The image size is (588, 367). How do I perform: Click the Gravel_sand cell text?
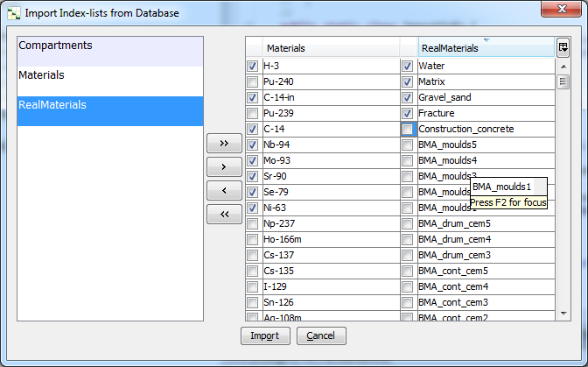tap(444, 97)
